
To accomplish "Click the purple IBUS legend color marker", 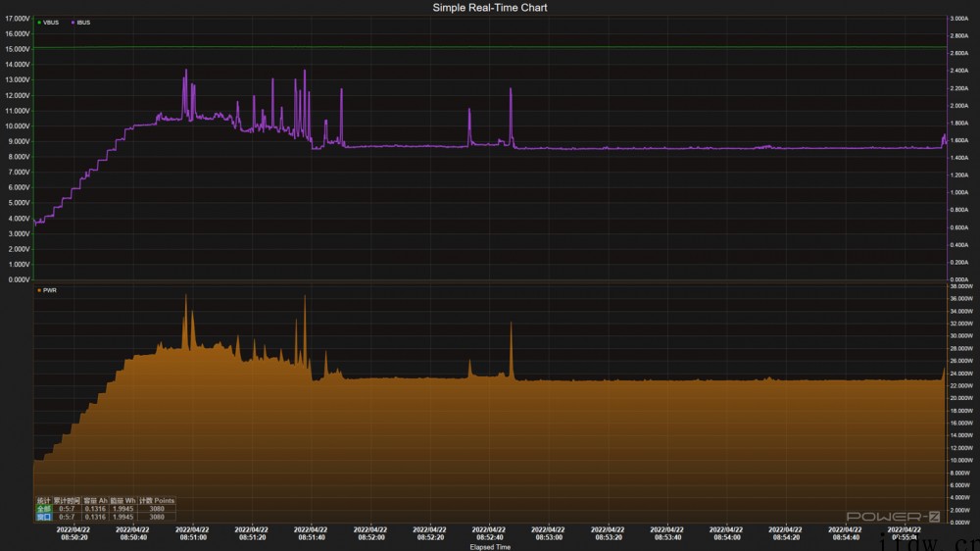I will [x=73, y=23].
